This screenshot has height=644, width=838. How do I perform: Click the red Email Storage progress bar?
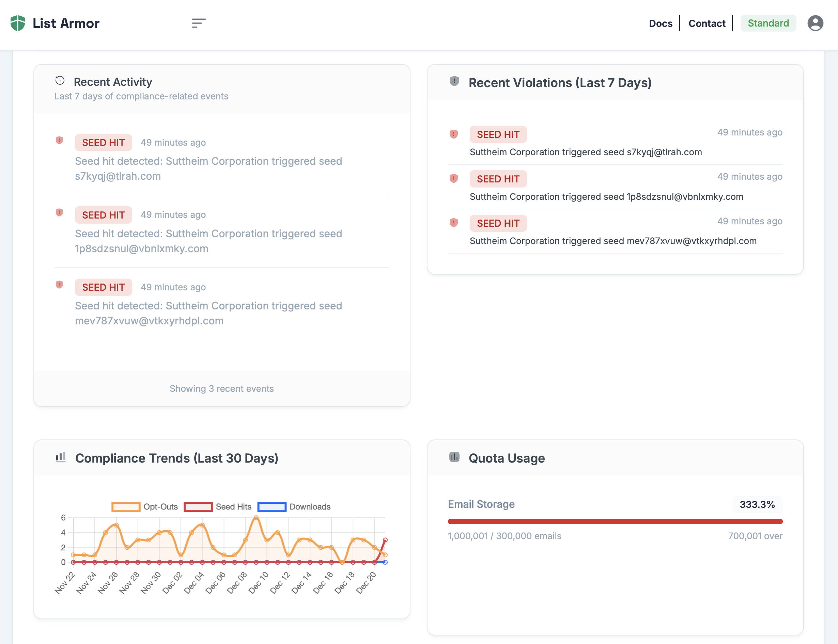coord(615,521)
